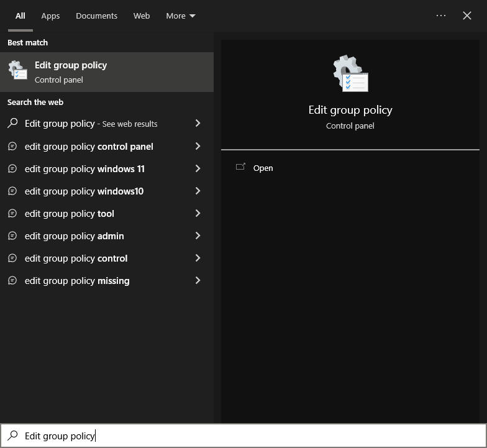The image size is (487, 448).
Task: Click the chat icon beside control panel suggestion
Action: click(12, 146)
